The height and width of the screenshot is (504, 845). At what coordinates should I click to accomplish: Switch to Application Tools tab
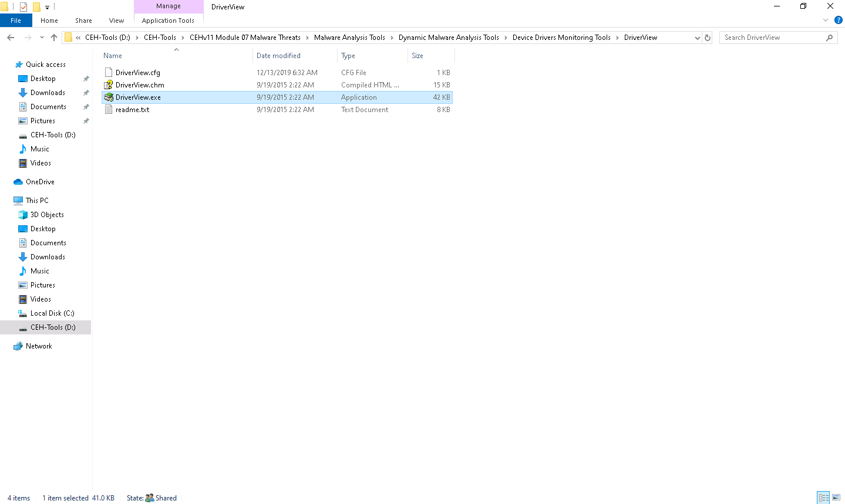168,21
